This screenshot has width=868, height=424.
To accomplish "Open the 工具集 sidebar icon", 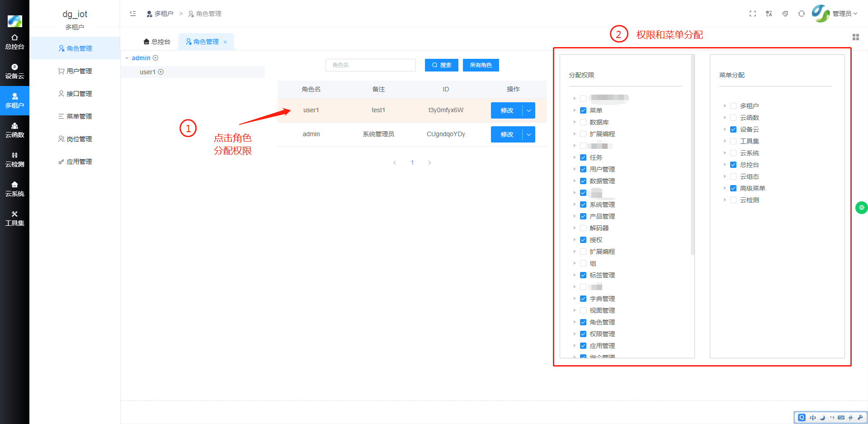I will 14,219.
